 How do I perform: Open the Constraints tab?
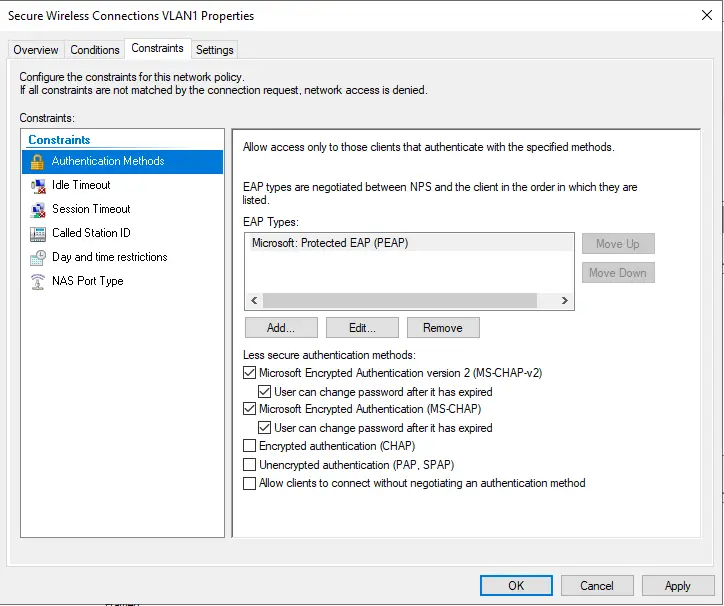(157, 48)
